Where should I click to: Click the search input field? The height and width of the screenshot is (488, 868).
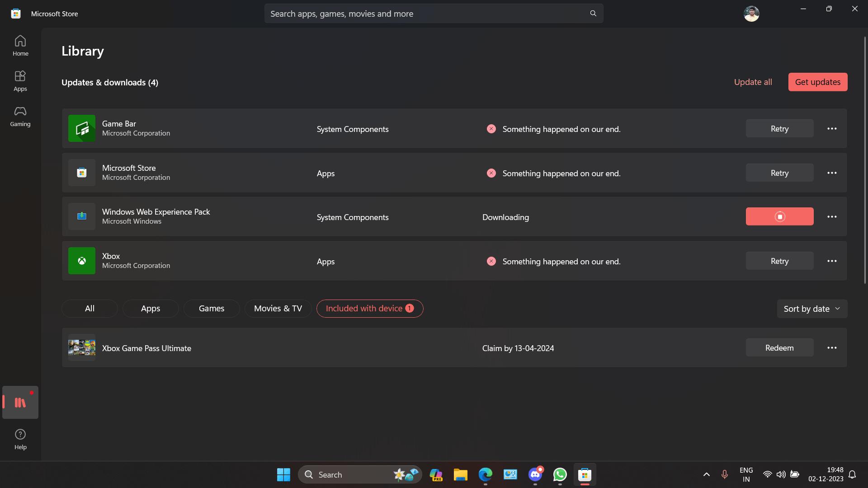[x=434, y=13]
